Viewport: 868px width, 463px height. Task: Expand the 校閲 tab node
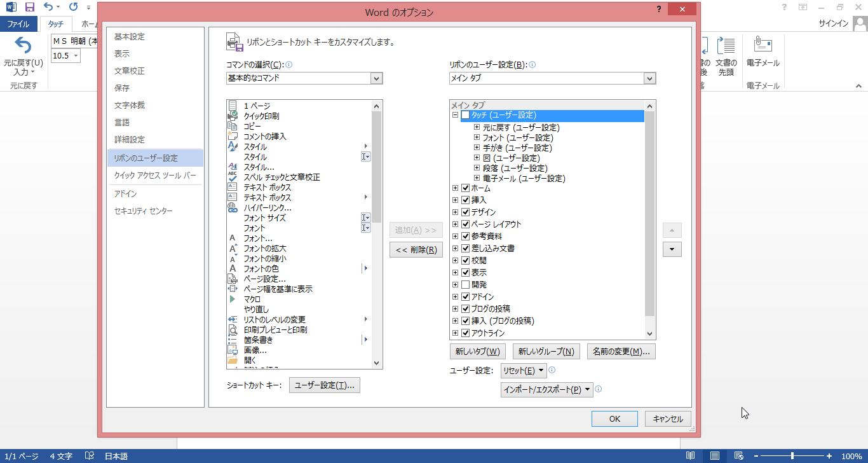coord(455,261)
